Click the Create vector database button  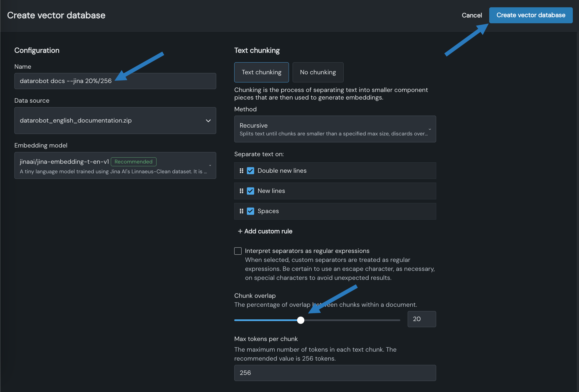[531, 15]
